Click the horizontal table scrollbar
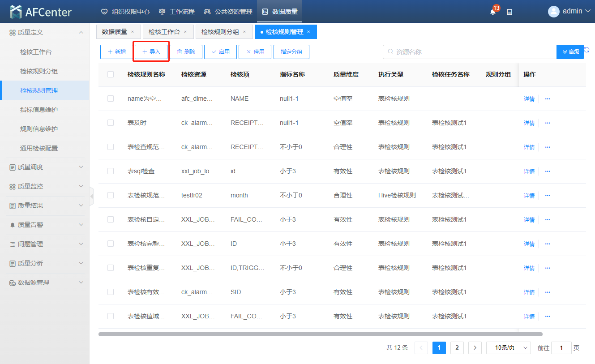This screenshot has height=364, width=595. [320, 334]
